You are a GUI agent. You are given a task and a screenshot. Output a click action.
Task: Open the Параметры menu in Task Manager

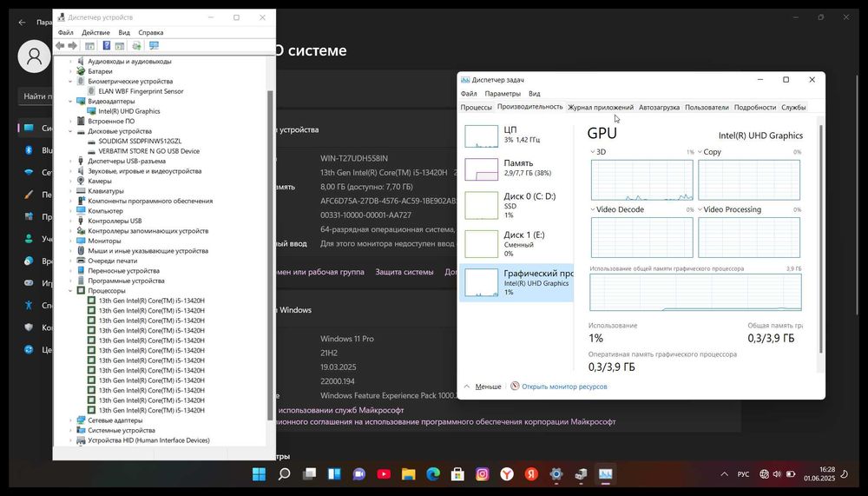tap(503, 94)
